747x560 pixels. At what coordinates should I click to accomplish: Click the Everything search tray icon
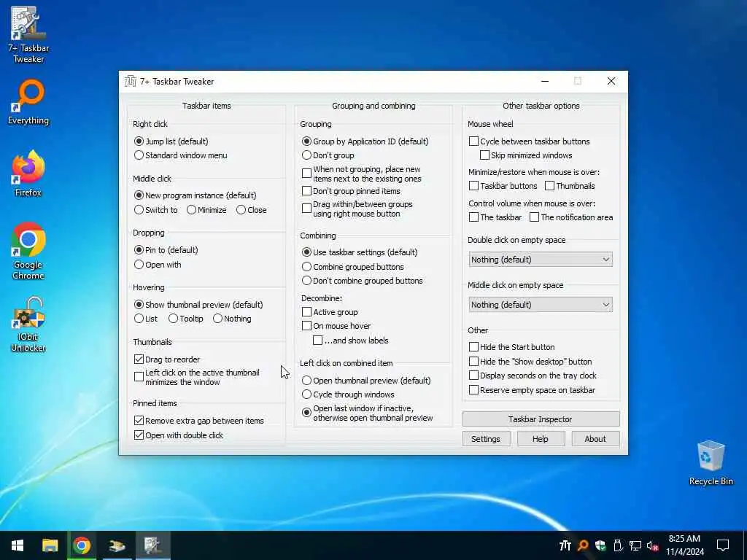[x=583, y=545]
